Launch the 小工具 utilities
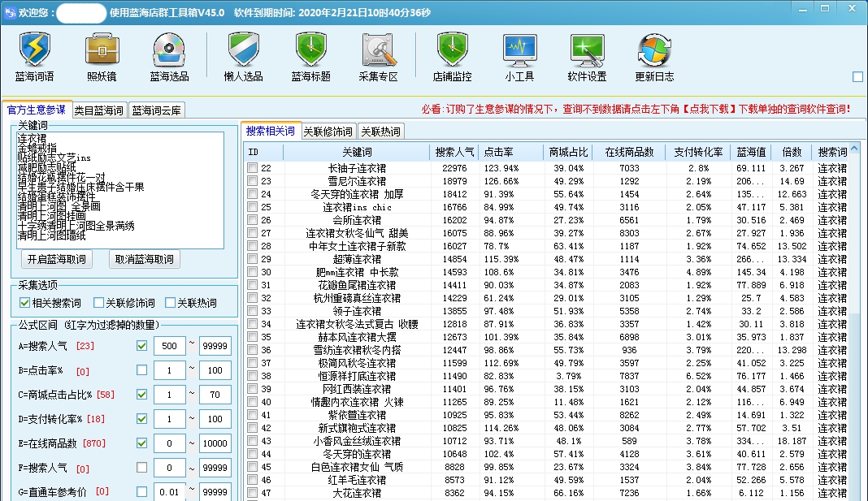Image resolution: width=868 pixels, height=501 pixels. coord(519,57)
